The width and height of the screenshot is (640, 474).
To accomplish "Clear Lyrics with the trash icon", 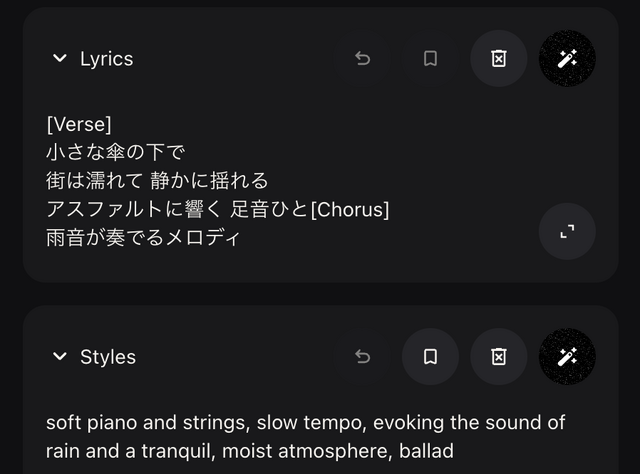I will click(498, 59).
